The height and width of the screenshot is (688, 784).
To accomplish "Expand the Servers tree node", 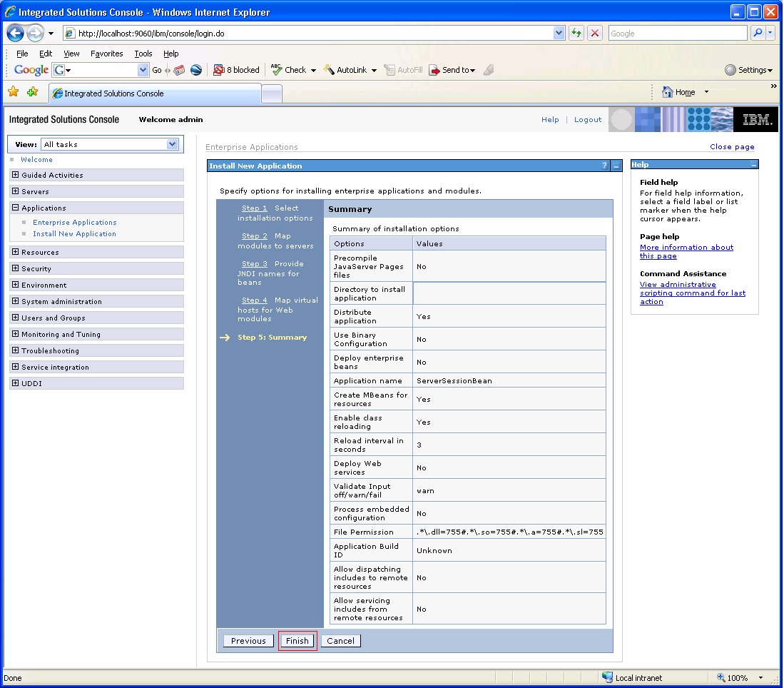I will [x=15, y=191].
